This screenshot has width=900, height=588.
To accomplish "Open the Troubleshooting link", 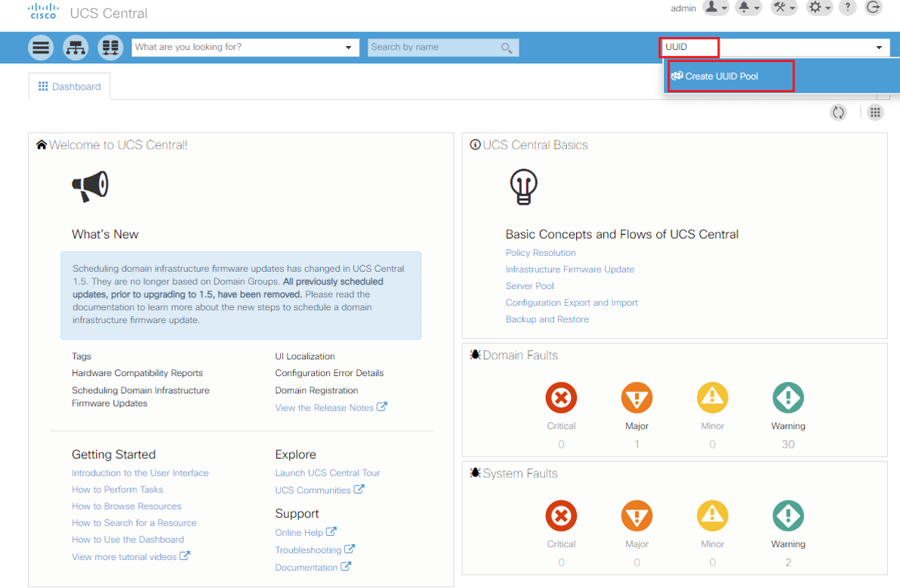I will pyautogui.click(x=315, y=550).
